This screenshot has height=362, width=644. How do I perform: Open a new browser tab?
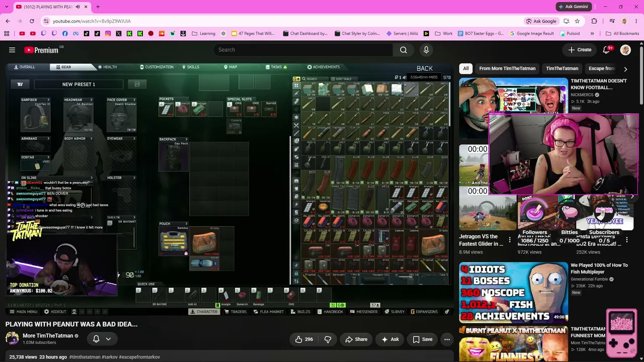coord(98,7)
